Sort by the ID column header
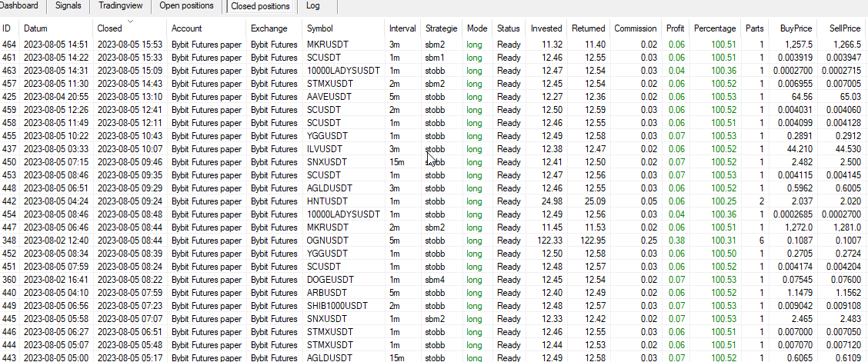The height and width of the screenshot is (362, 868). coord(7,28)
